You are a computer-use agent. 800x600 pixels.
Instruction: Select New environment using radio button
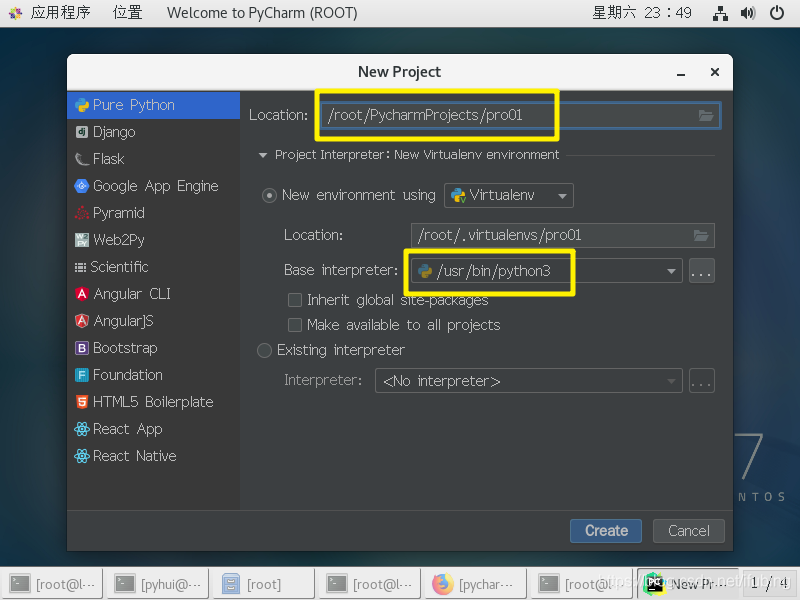(269, 195)
